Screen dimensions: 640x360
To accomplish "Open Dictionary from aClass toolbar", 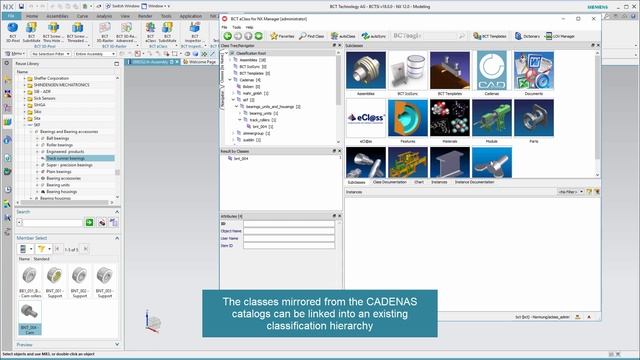I will click(527, 36).
